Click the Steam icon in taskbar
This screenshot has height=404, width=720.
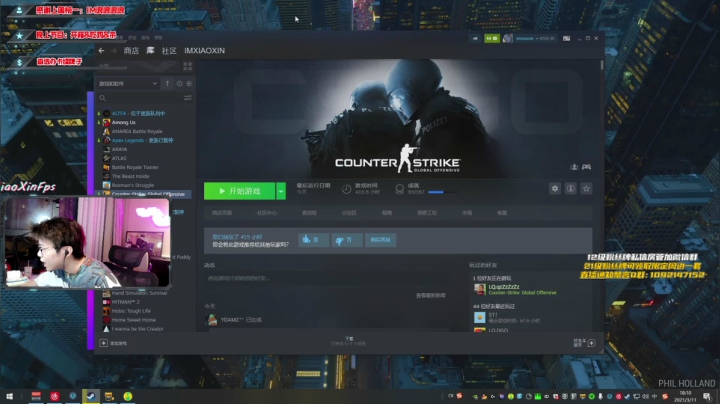tap(90, 396)
